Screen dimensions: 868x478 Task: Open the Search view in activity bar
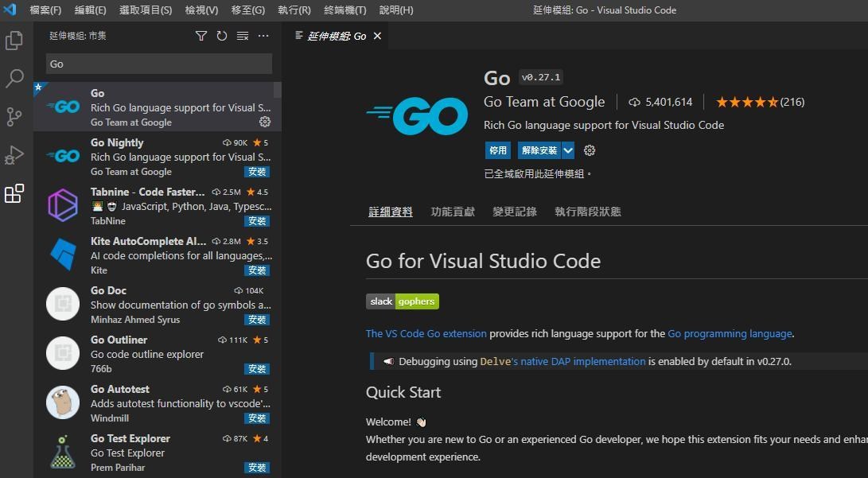(x=14, y=79)
